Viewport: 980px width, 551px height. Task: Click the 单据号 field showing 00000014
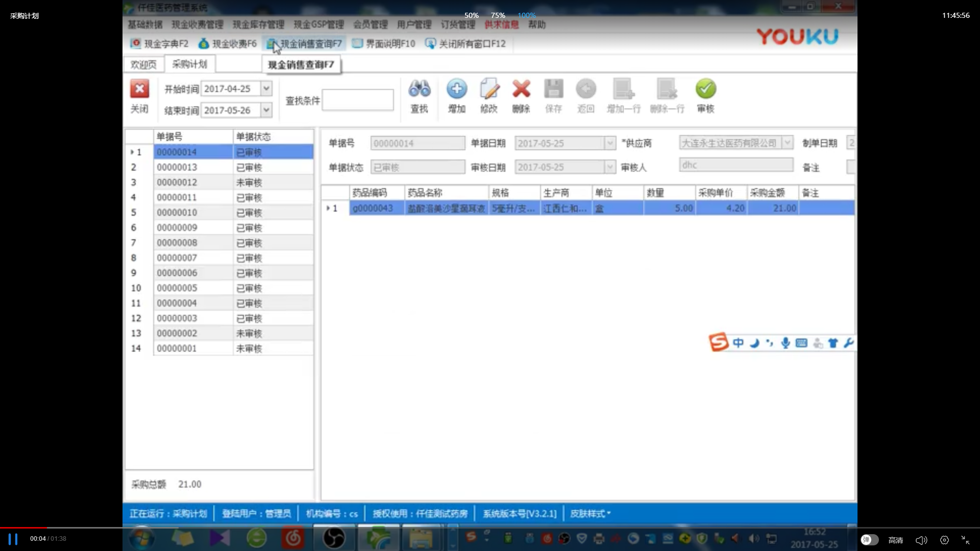click(x=418, y=143)
